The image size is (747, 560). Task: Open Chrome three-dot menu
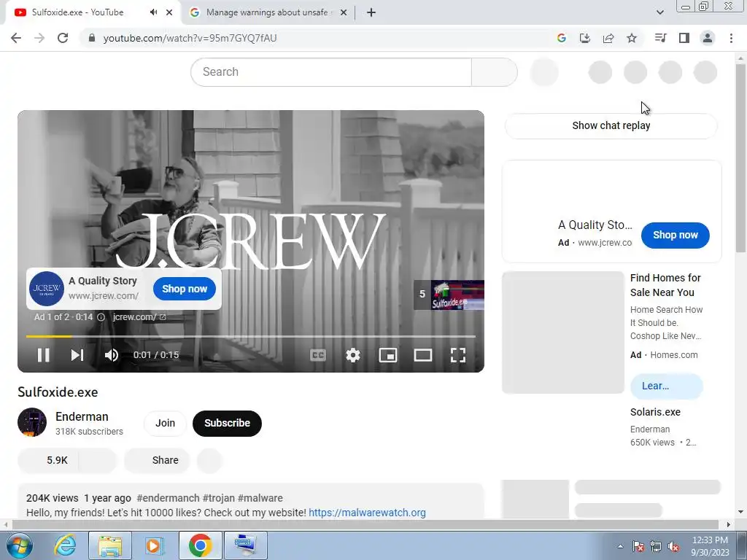(731, 38)
